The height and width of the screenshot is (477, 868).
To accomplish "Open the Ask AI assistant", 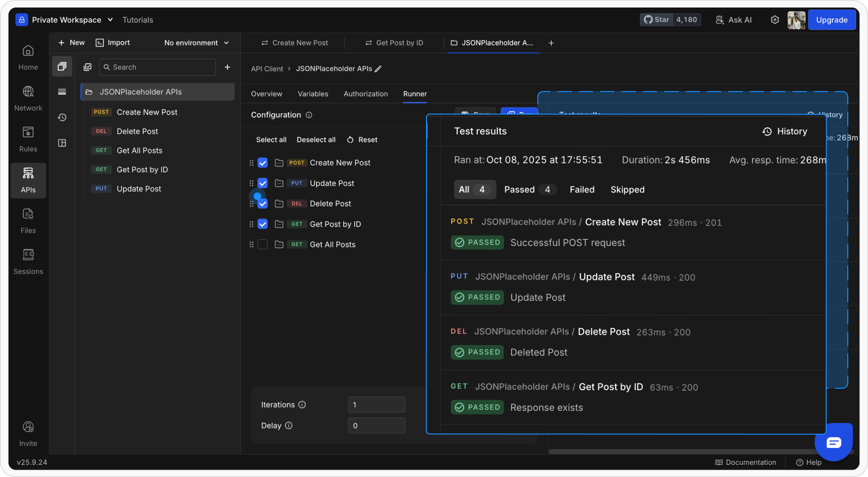I will [x=733, y=20].
